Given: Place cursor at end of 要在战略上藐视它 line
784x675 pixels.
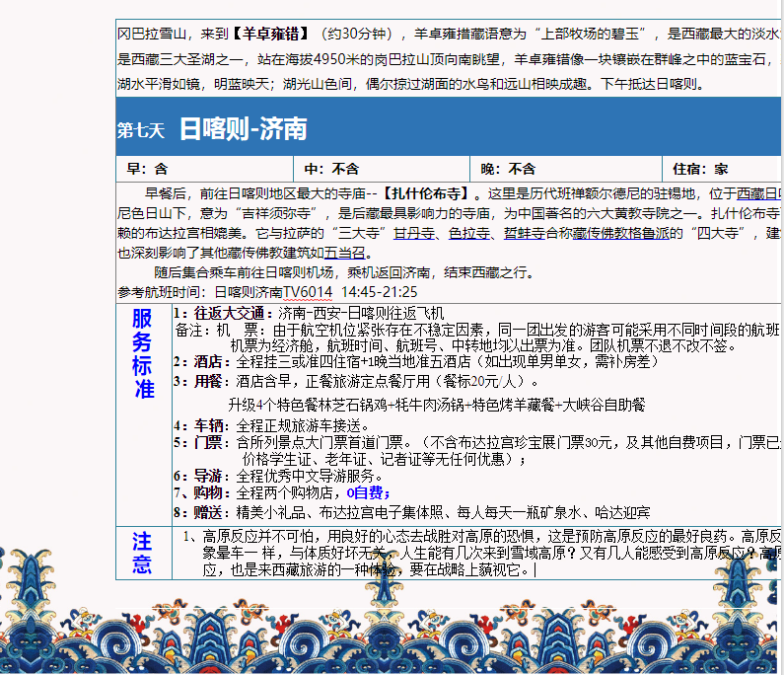Looking at the screenshot, I should click(534, 570).
